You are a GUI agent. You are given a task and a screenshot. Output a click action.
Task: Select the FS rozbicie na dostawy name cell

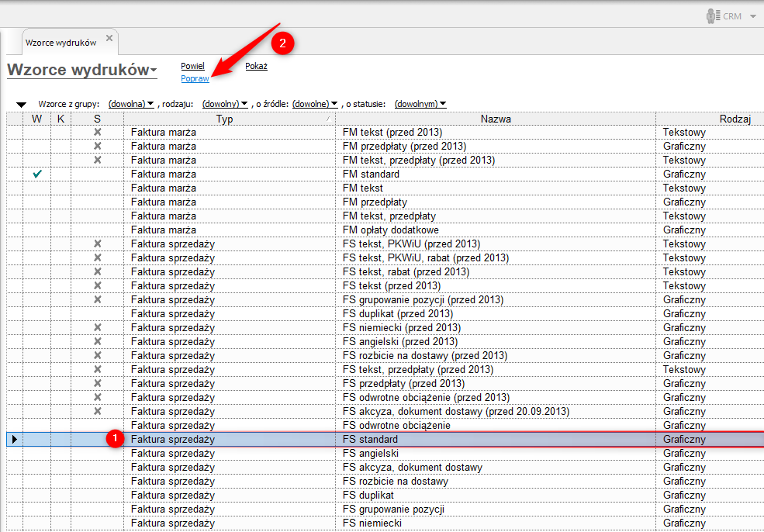coord(496,482)
